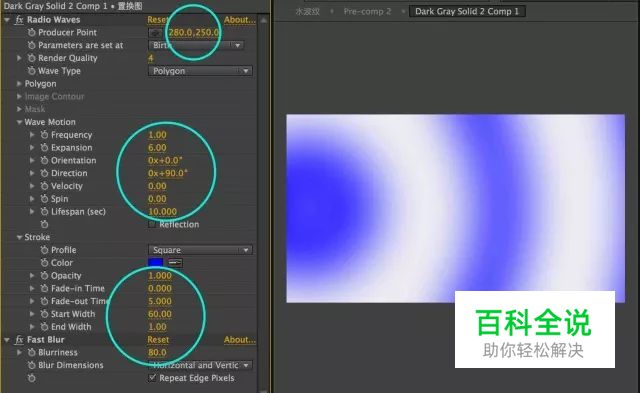Screen dimensions: 640x393
Task: Open the Wave Type Polygon dropdown
Action: pyautogui.click(x=200, y=71)
